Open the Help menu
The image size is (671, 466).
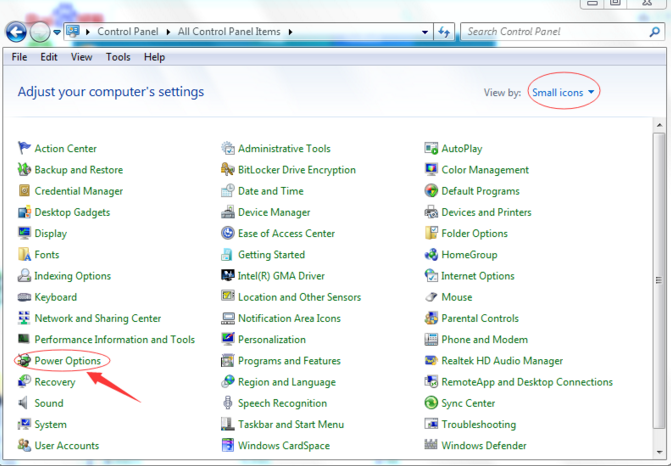pos(154,57)
